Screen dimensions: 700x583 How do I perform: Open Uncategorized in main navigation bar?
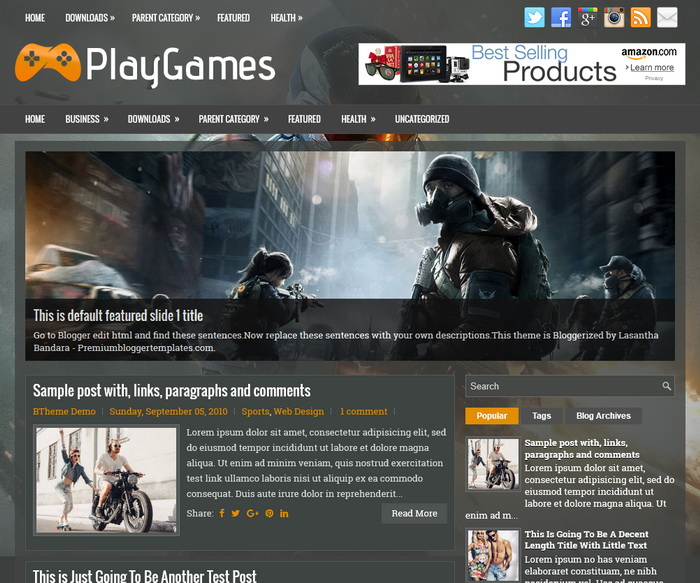click(422, 119)
